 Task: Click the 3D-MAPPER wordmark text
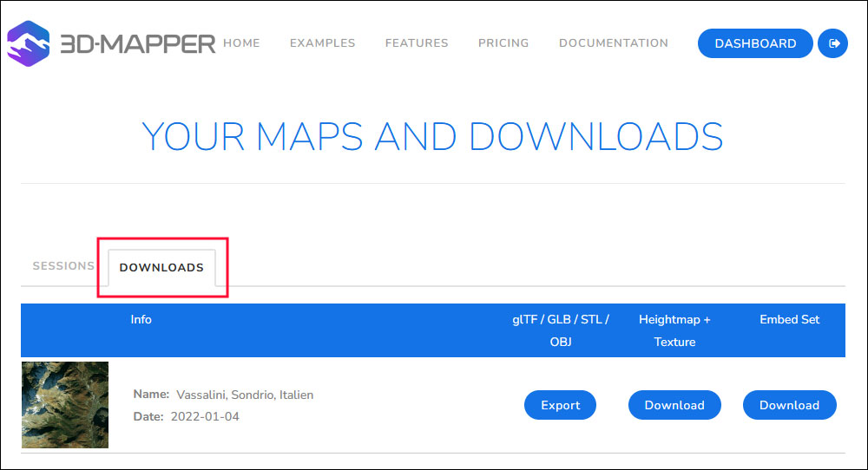(137, 43)
